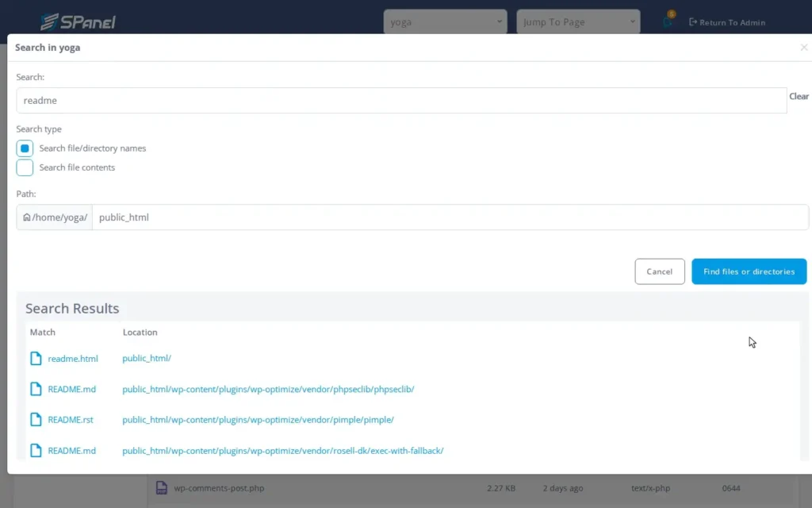
Task: Select wp-comments-post.php in file manager behind
Action: (219, 488)
